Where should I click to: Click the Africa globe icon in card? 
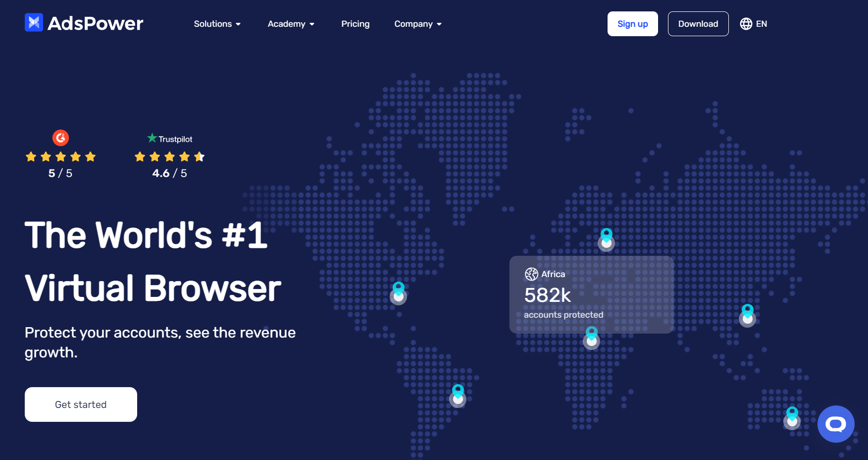pyautogui.click(x=531, y=274)
